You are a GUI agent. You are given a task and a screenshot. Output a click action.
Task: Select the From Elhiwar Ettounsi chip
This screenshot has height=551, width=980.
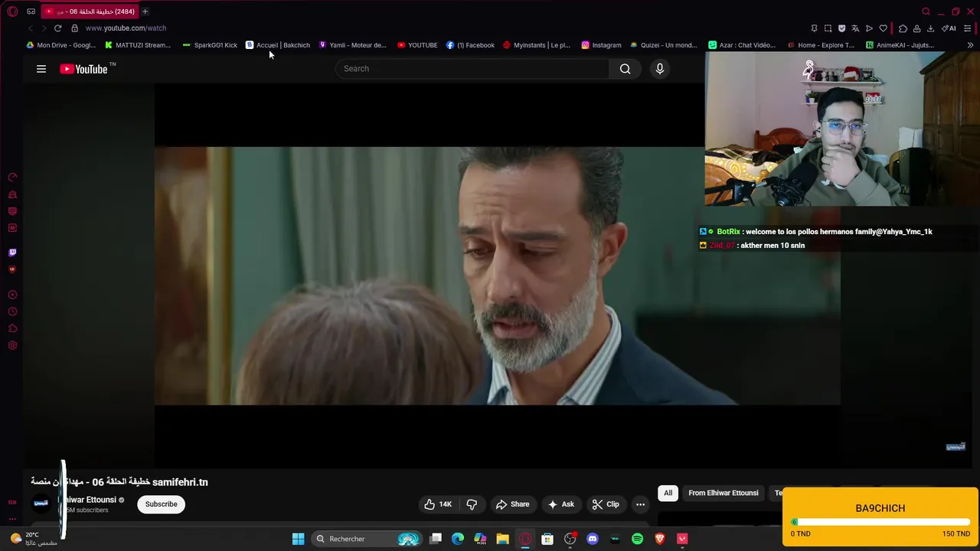[x=724, y=493]
